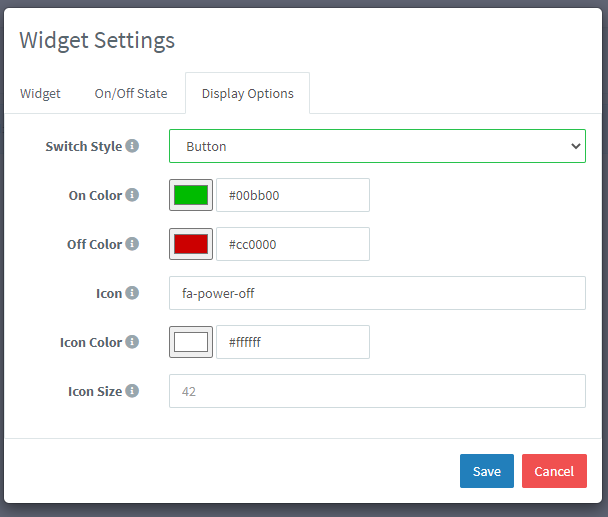Save the widget settings
The image size is (608, 517).
[487, 471]
